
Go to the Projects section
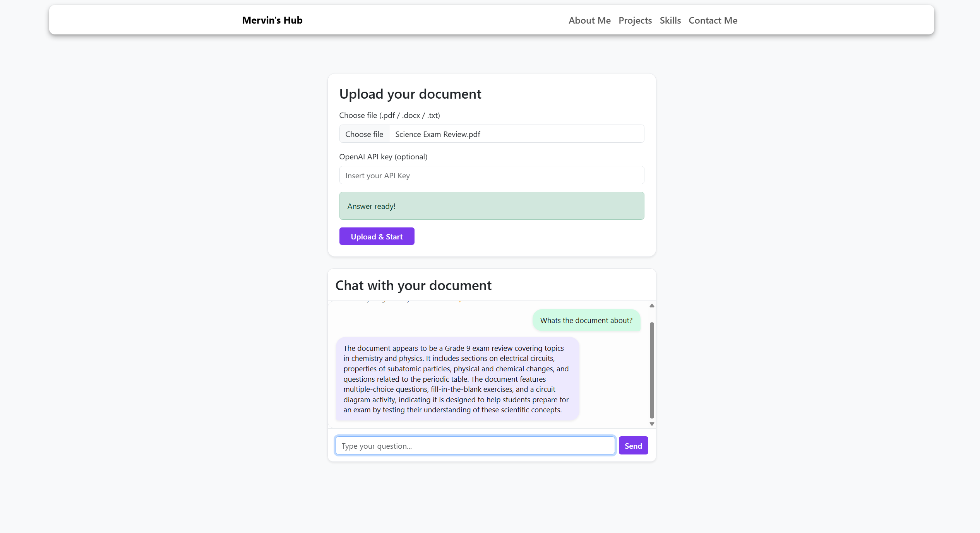635,20
